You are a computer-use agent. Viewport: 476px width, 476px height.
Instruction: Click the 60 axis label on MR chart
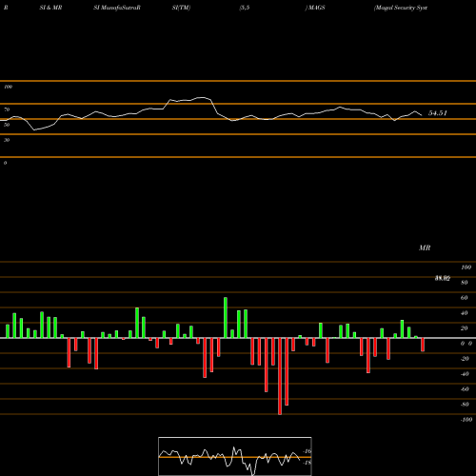(464, 298)
